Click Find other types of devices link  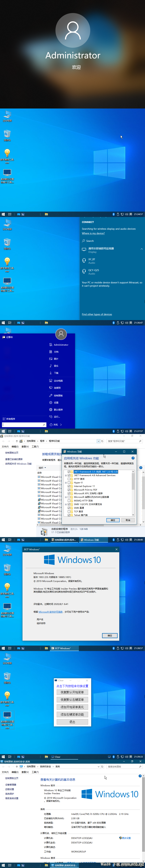tap(97, 314)
